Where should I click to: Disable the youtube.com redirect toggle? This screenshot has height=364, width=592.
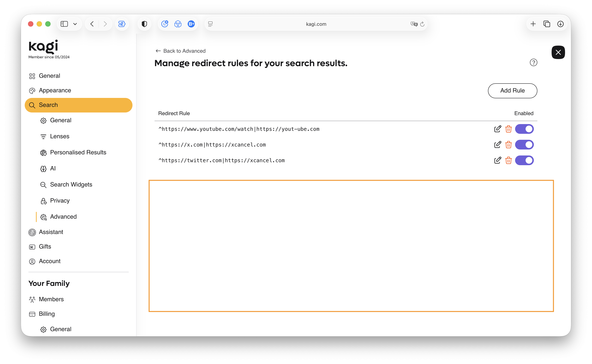tap(524, 129)
